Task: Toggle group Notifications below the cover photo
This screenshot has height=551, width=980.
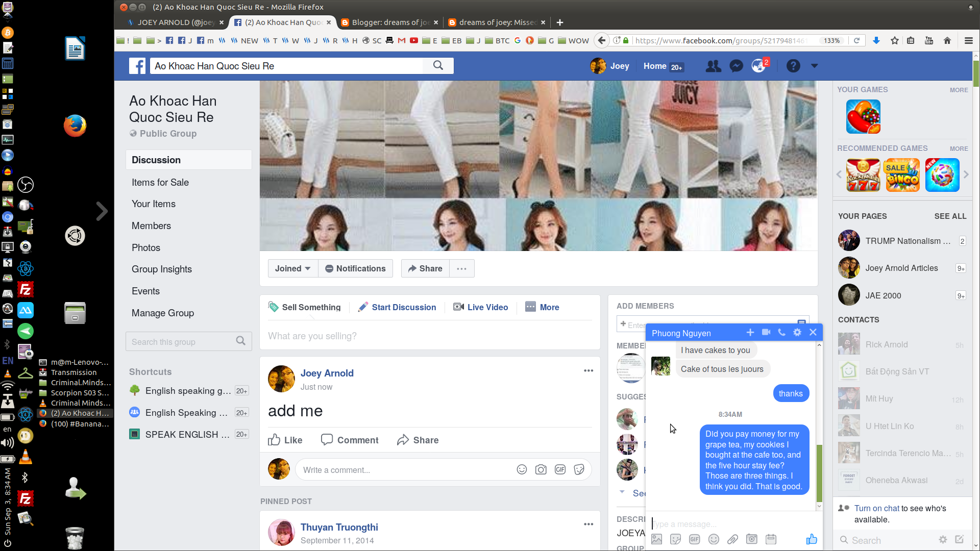Action: [356, 268]
